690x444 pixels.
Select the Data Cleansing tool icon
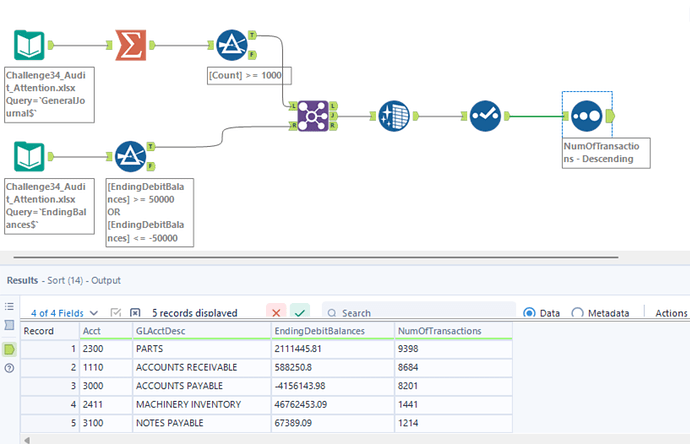[392, 116]
